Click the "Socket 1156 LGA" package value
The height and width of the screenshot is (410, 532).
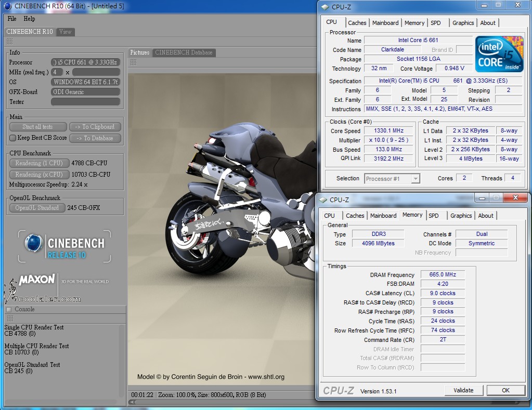pyautogui.click(x=418, y=59)
